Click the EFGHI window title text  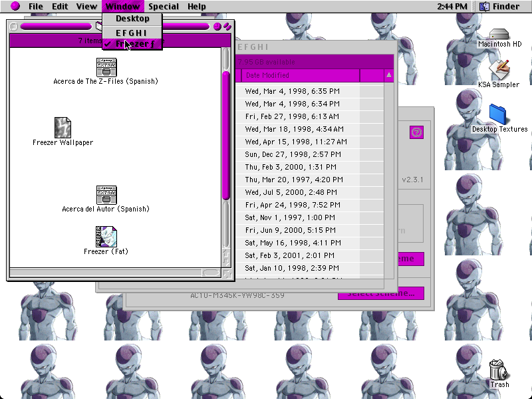253,47
